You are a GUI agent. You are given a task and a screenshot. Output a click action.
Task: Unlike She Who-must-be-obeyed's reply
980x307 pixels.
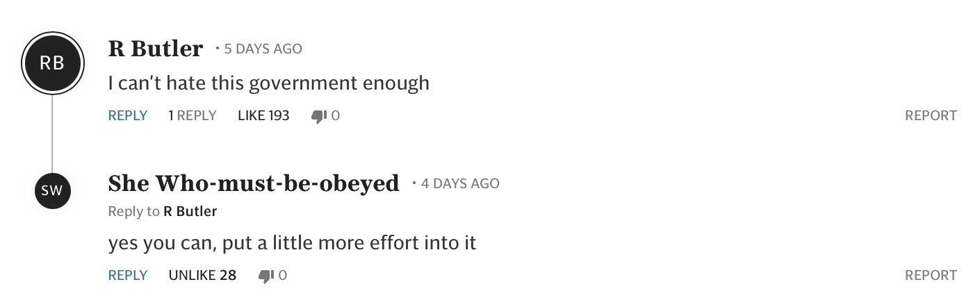[202, 276]
